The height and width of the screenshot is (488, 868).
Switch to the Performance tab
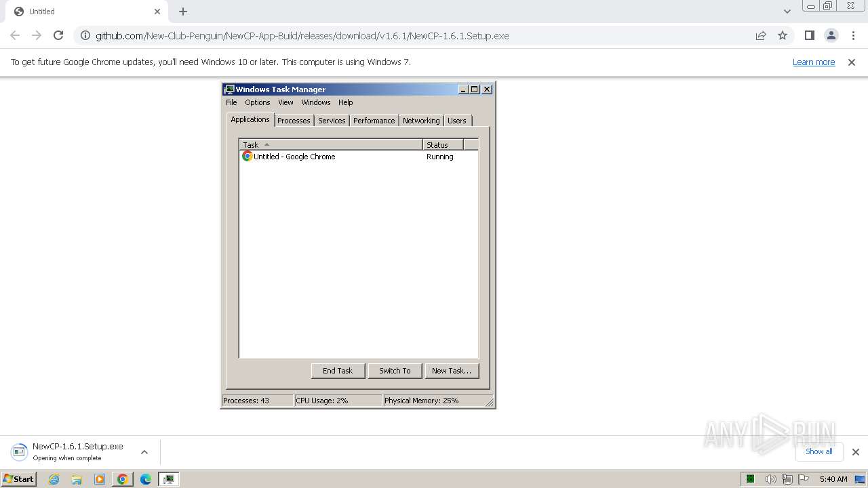[x=374, y=121]
